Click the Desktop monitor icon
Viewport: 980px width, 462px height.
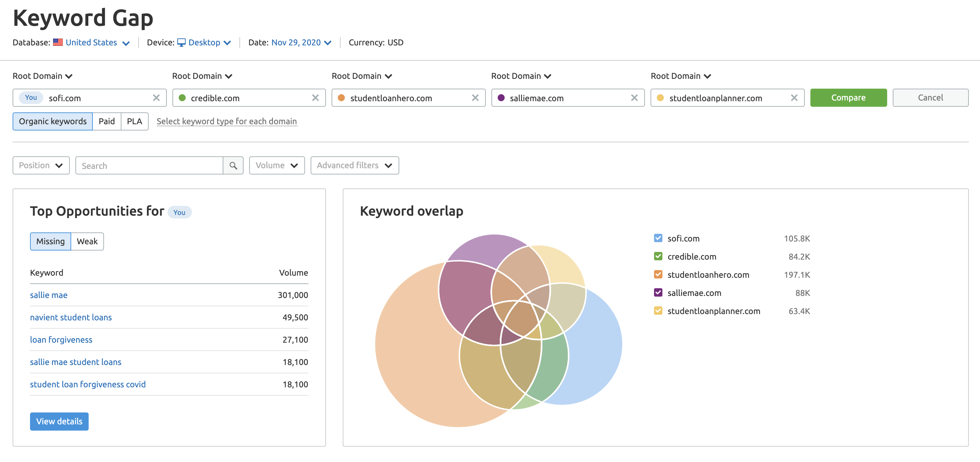181,42
